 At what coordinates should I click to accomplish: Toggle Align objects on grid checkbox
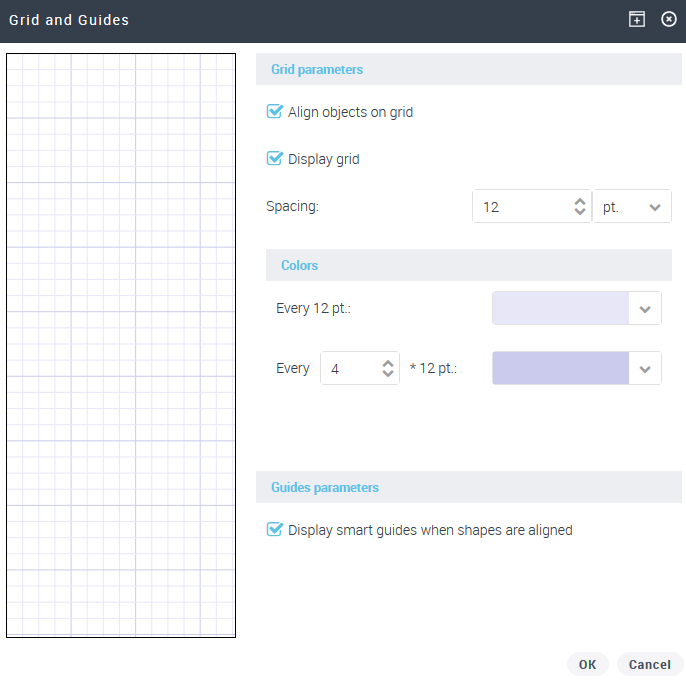click(275, 112)
